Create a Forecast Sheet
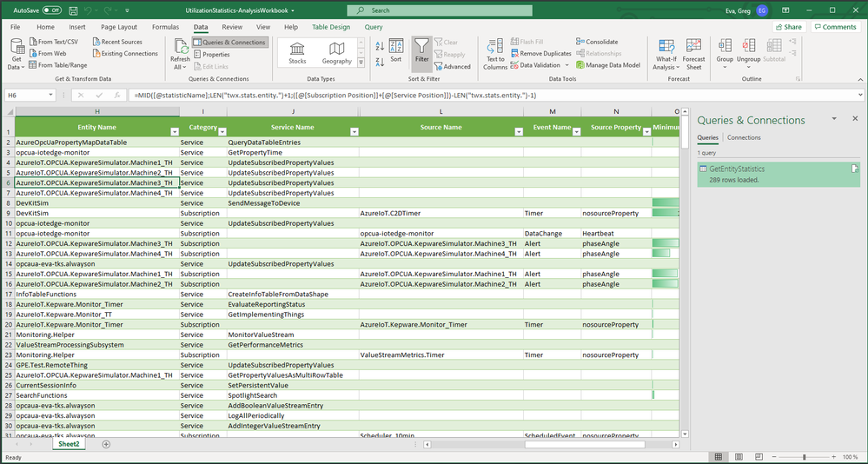Screen dimensions: 868x464 tap(693, 55)
